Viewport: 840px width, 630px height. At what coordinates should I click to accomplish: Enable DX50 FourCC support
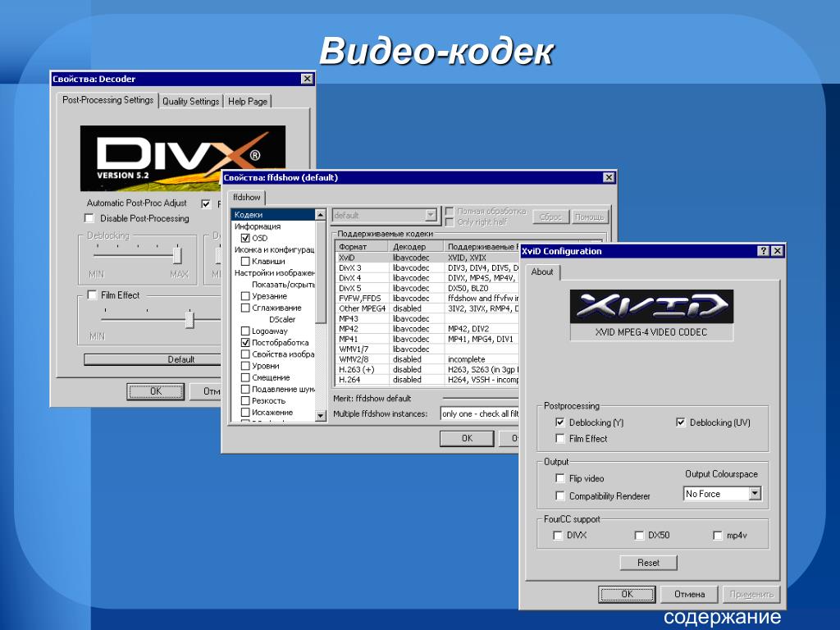tap(639, 535)
